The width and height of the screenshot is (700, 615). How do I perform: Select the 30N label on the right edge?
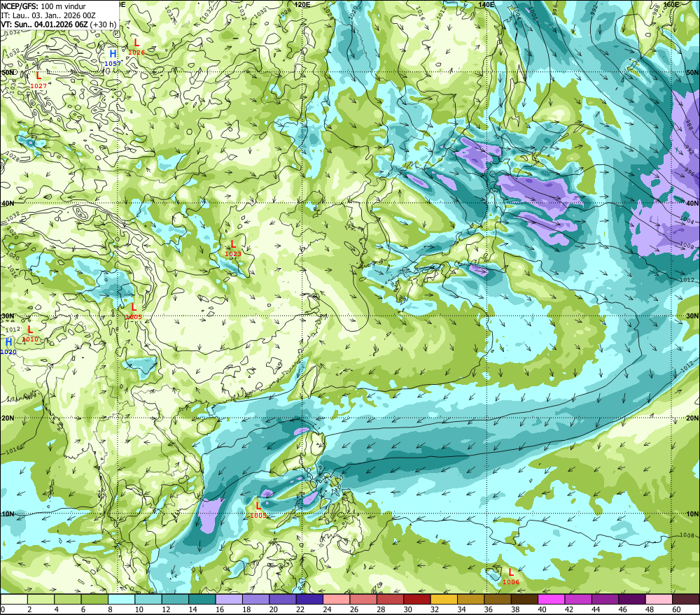point(692,316)
